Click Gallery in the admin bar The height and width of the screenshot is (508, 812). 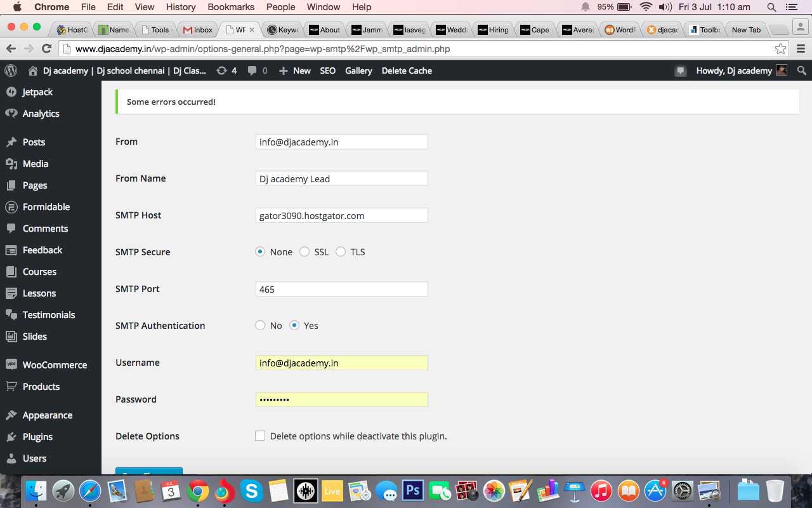point(358,70)
